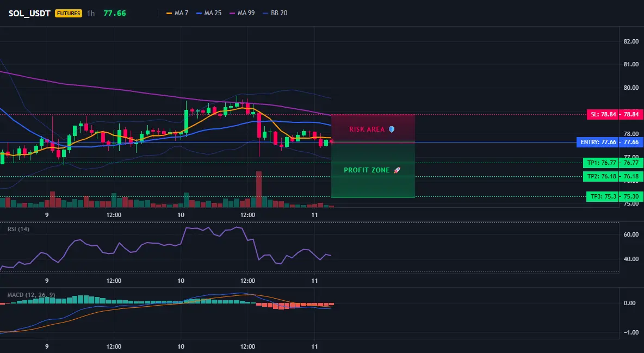Screen dimensions: 644x353
Task: Click date 11 on RSI panel time axis
Action: pyautogui.click(x=314, y=281)
